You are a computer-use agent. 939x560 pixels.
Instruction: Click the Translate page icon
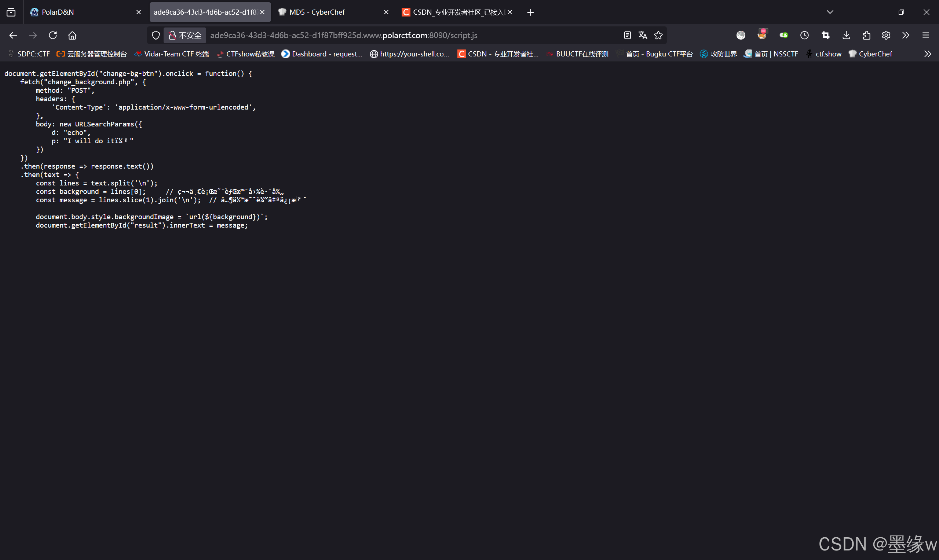pyautogui.click(x=643, y=35)
